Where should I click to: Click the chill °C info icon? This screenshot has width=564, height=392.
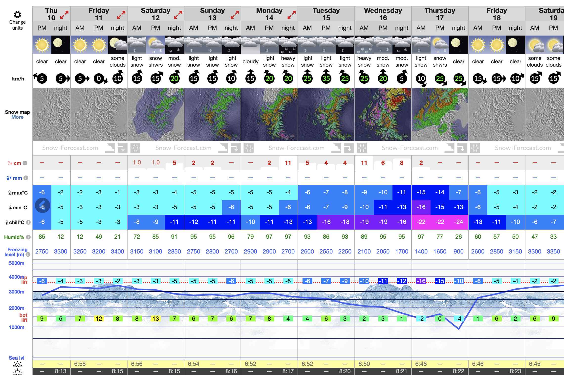click(x=28, y=222)
